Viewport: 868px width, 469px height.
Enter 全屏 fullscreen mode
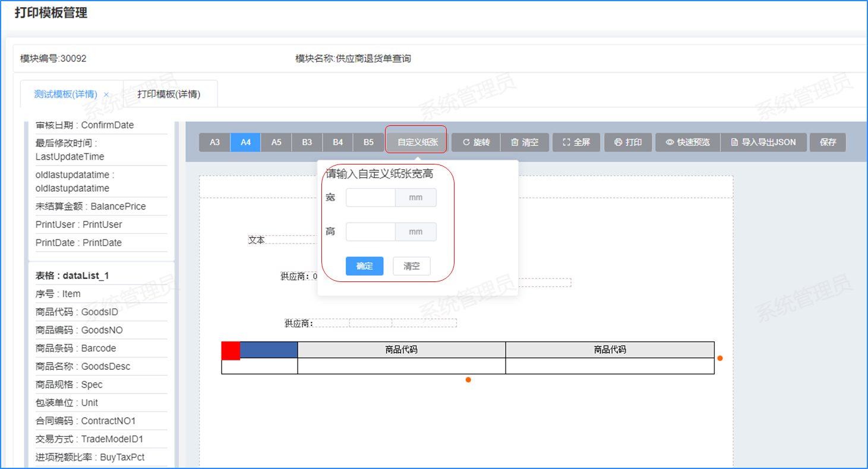pyautogui.click(x=576, y=142)
